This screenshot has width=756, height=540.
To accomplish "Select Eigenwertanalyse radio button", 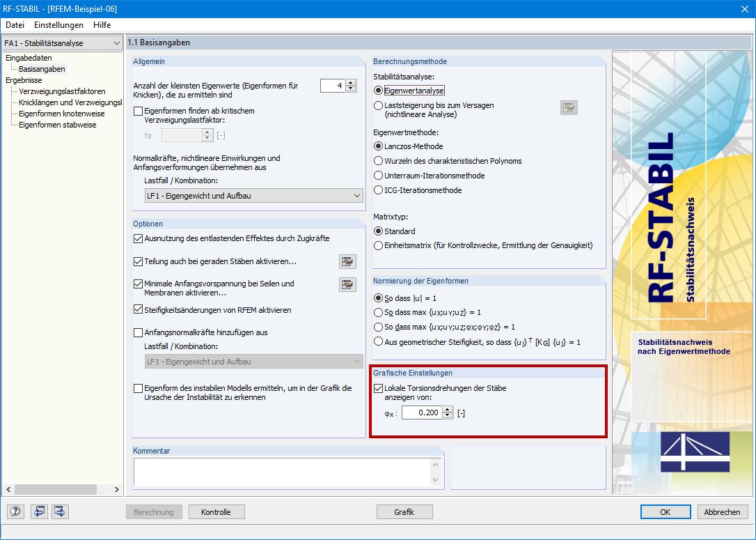I will [379, 91].
